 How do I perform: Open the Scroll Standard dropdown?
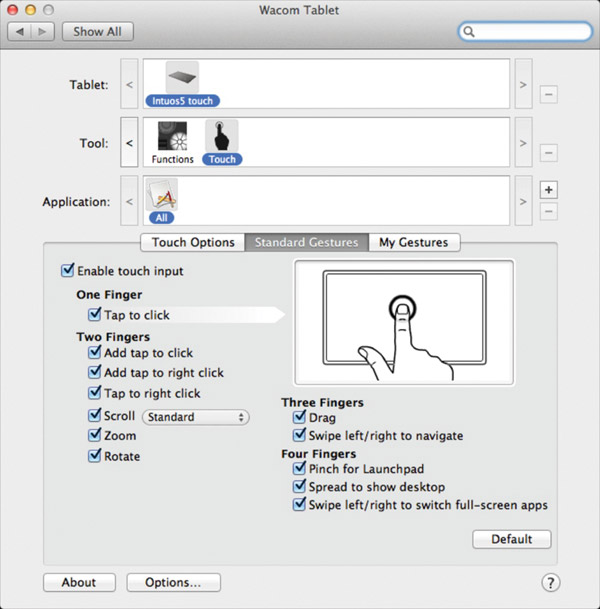click(196, 417)
